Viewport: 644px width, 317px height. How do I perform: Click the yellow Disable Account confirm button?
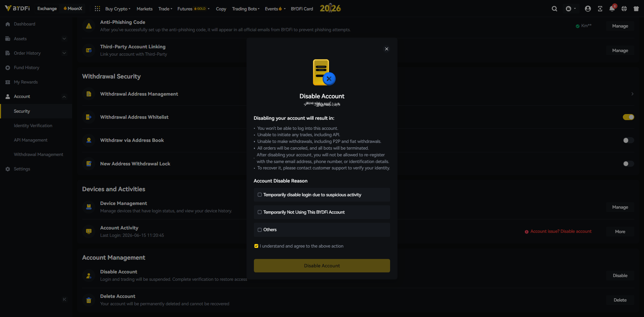tap(322, 266)
